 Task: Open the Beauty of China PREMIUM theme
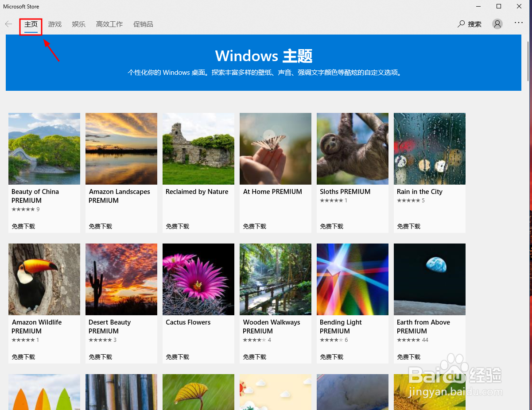44,149
